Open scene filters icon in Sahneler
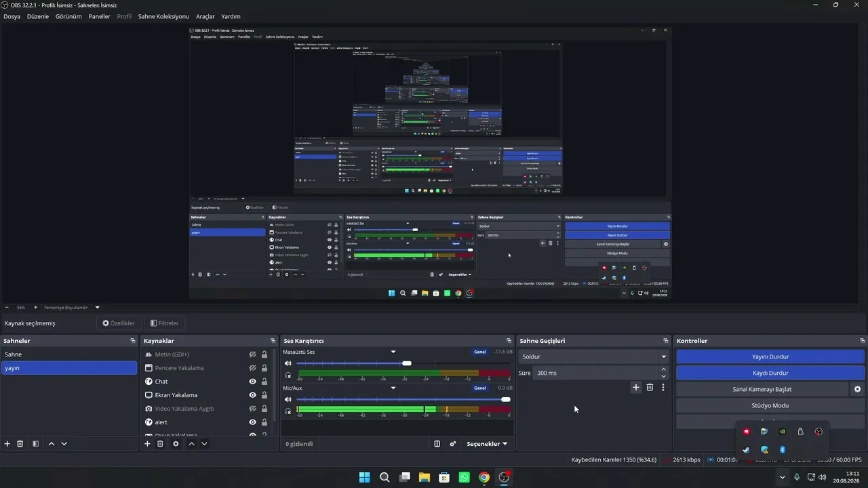Screen dimensions: 868x488 point(35,444)
